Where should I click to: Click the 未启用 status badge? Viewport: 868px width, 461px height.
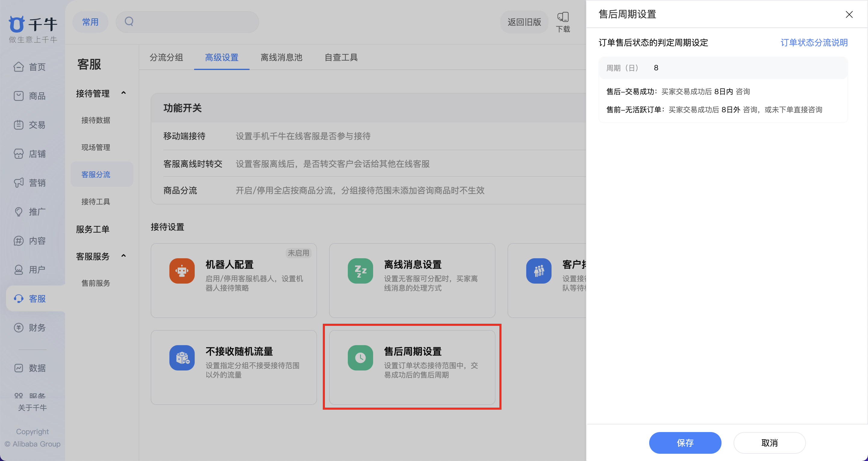pyautogui.click(x=299, y=253)
